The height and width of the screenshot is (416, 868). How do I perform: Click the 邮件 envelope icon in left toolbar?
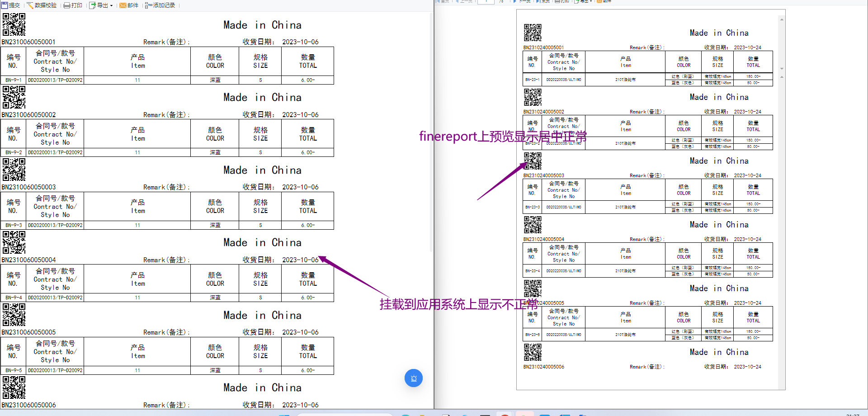tap(123, 5)
